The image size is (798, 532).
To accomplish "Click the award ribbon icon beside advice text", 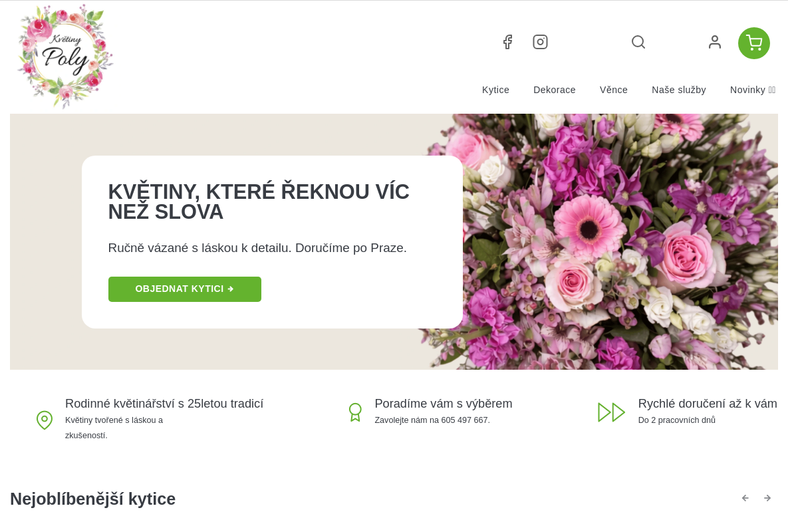I will 354,412.
